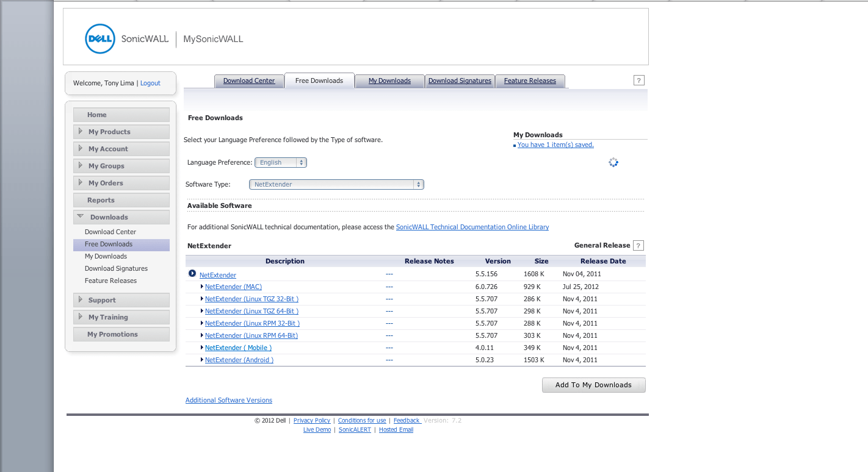
Task: Expand Support sidebar menu
Action: (x=121, y=300)
